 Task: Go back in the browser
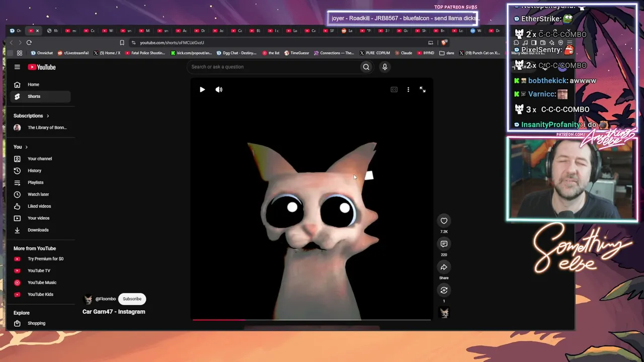pos(11,43)
